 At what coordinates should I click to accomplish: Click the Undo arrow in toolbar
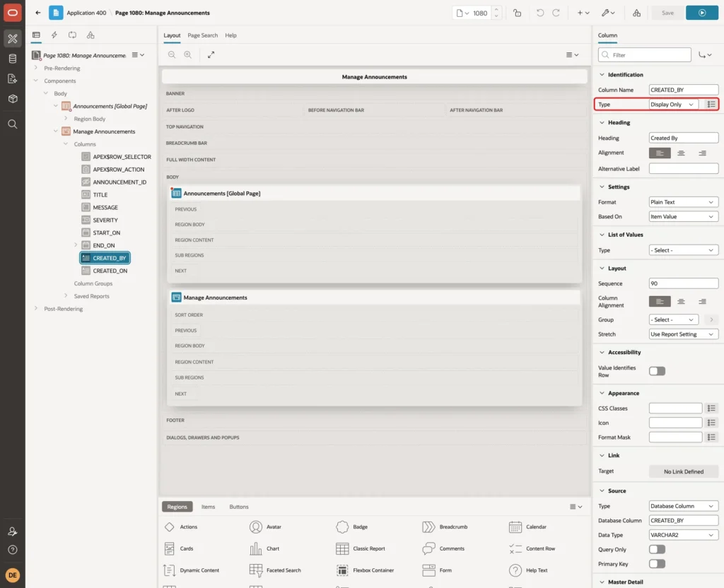[539, 13]
